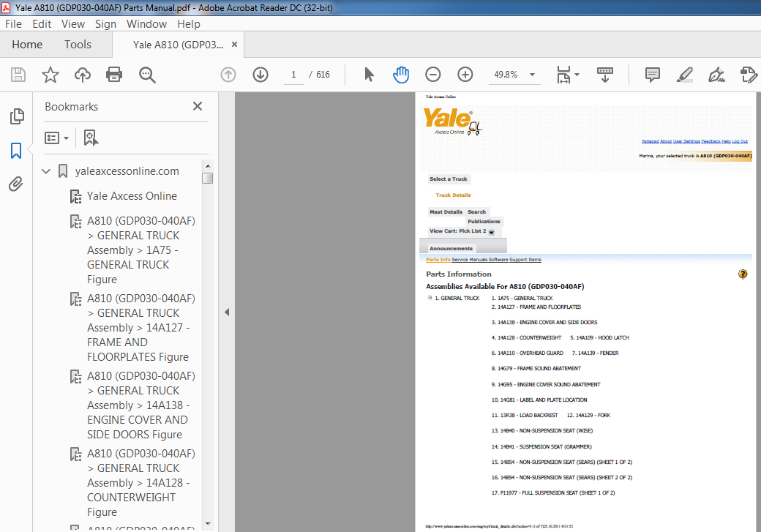Add a comment with sticky note icon
The height and width of the screenshot is (532, 761).
(x=652, y=75)
